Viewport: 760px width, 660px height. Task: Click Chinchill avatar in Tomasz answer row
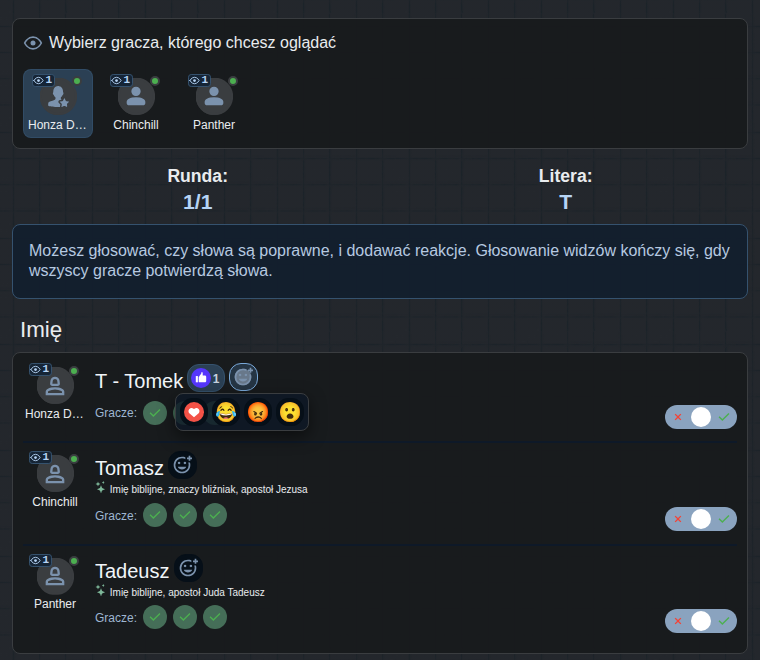[55, 474]
